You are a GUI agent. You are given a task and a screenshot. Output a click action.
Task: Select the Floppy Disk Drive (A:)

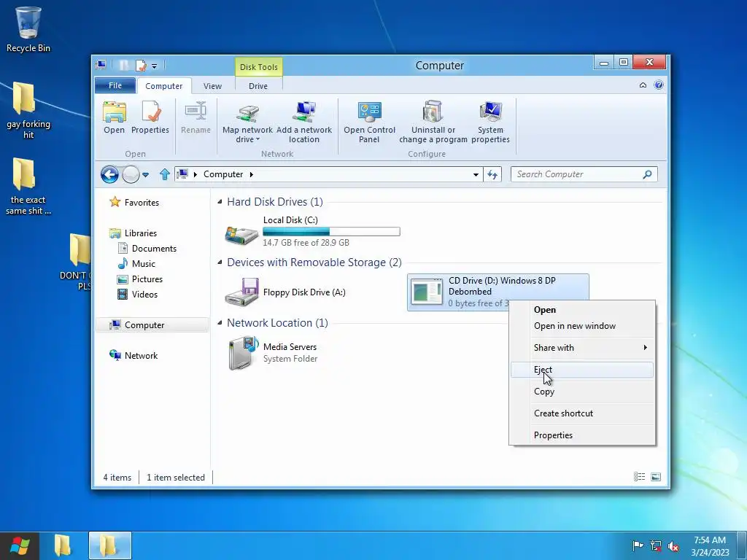(286, 292)
